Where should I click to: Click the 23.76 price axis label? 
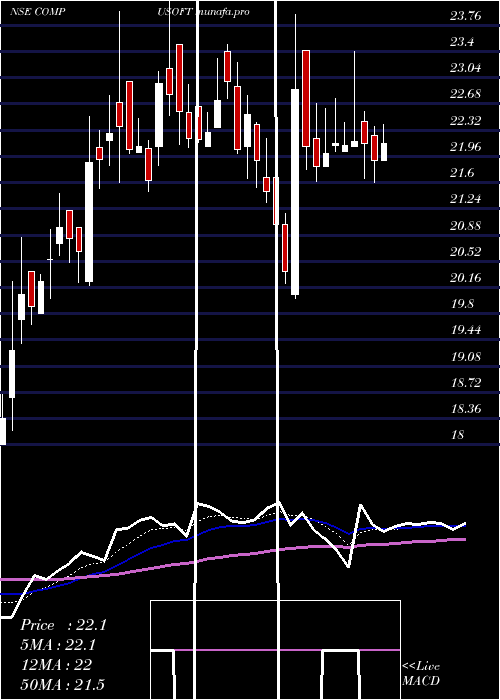point(466,16)
